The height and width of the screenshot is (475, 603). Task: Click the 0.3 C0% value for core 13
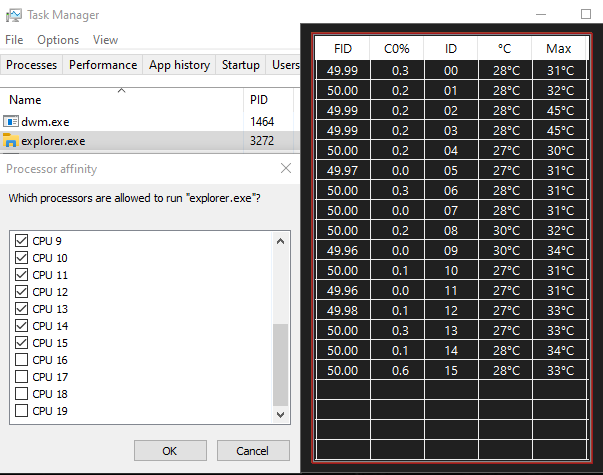point(400,330)
